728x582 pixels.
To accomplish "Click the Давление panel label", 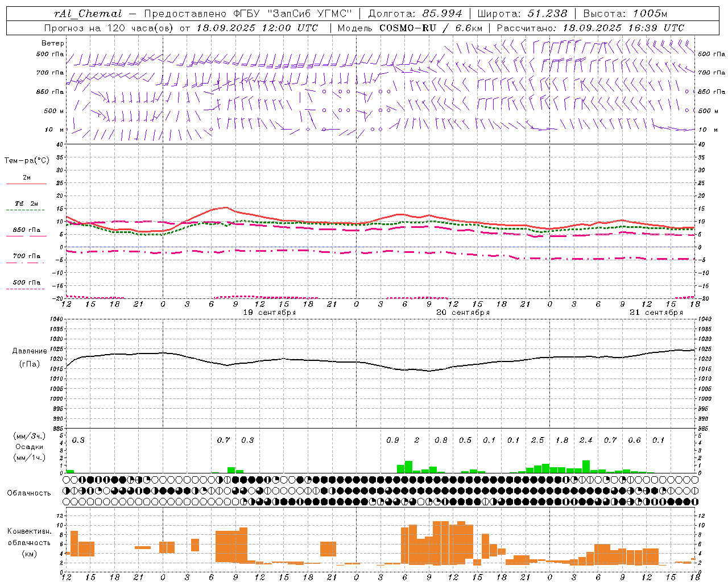I will point(30,351).
